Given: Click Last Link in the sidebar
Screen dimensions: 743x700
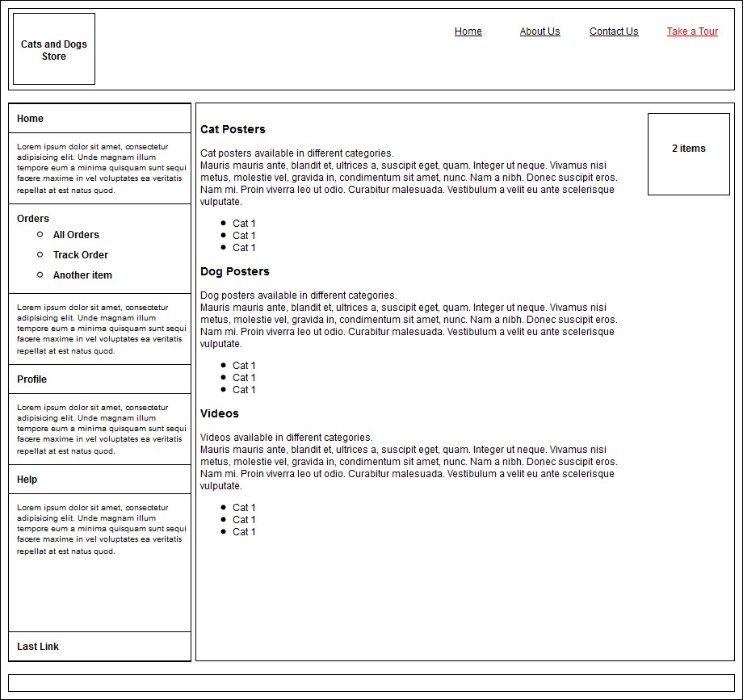Looking at the screenshot, I should pyautogui.click(x=99, y=647).
